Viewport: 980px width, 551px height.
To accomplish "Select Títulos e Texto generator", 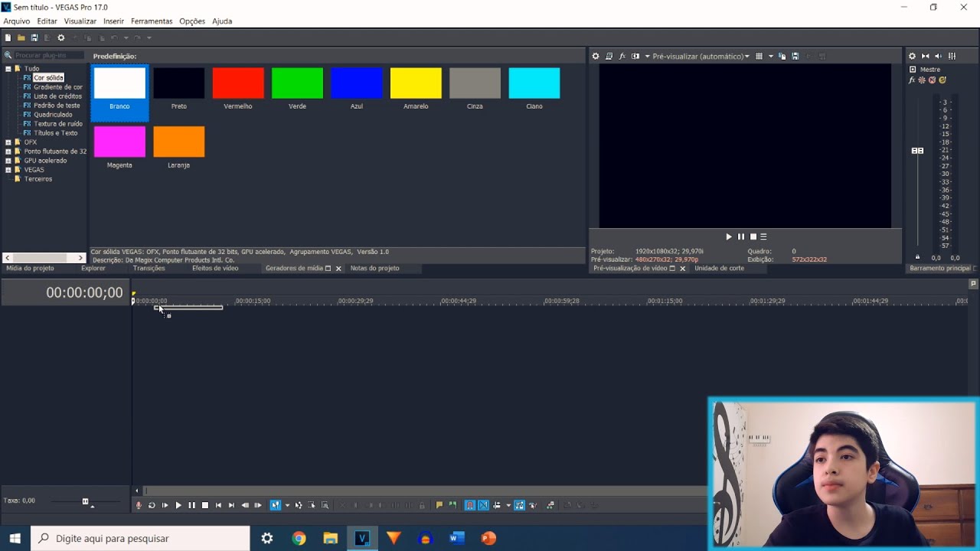I will (55, 133).
